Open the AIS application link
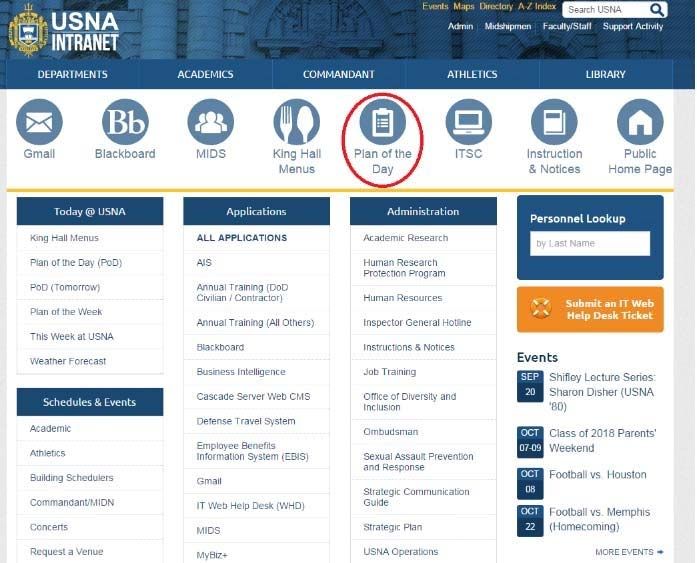697x563 pixels. (204, 263)
